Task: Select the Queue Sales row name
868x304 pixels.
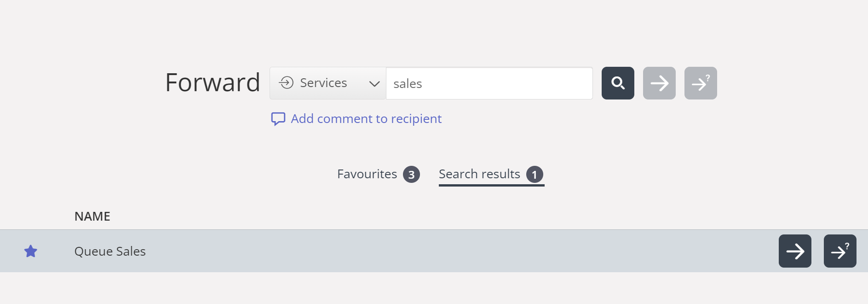Action: click(110, 251)
